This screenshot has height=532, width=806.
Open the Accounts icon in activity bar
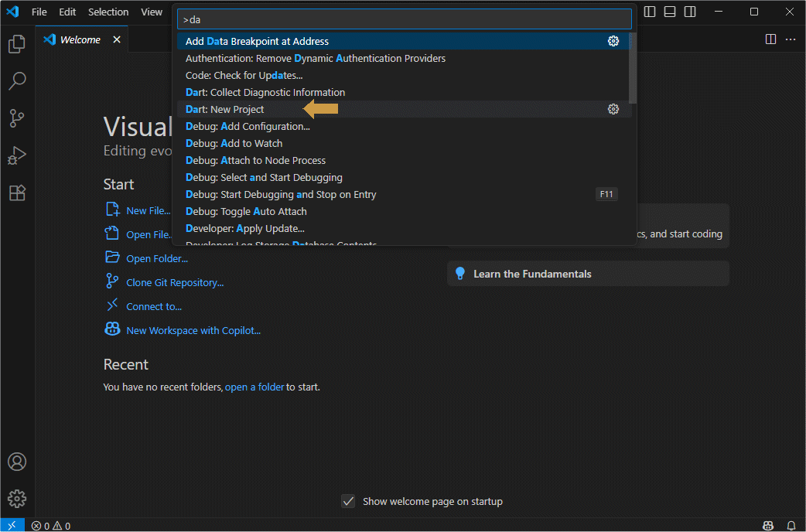[17, 462]
